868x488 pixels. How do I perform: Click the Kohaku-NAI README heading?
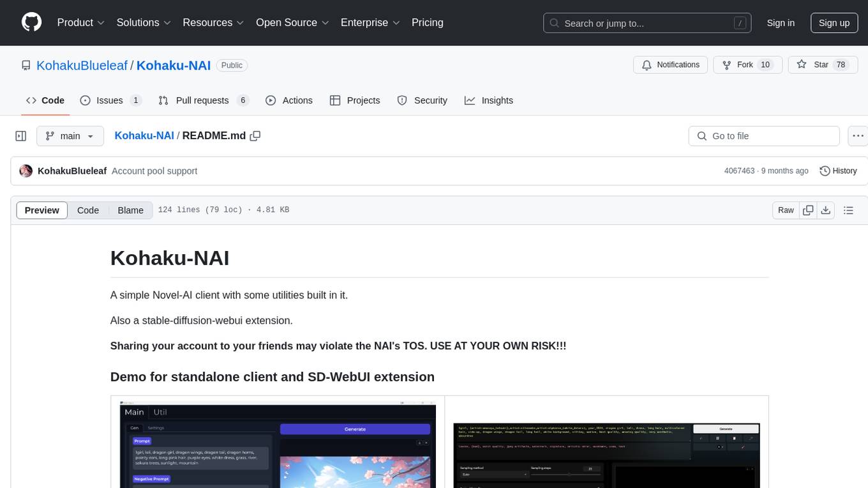click(x=170, y=258)
